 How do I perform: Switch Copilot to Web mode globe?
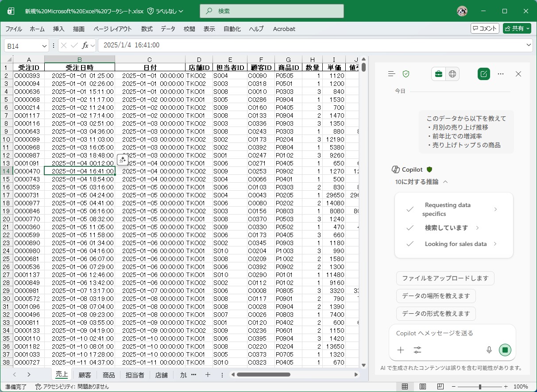452,74
